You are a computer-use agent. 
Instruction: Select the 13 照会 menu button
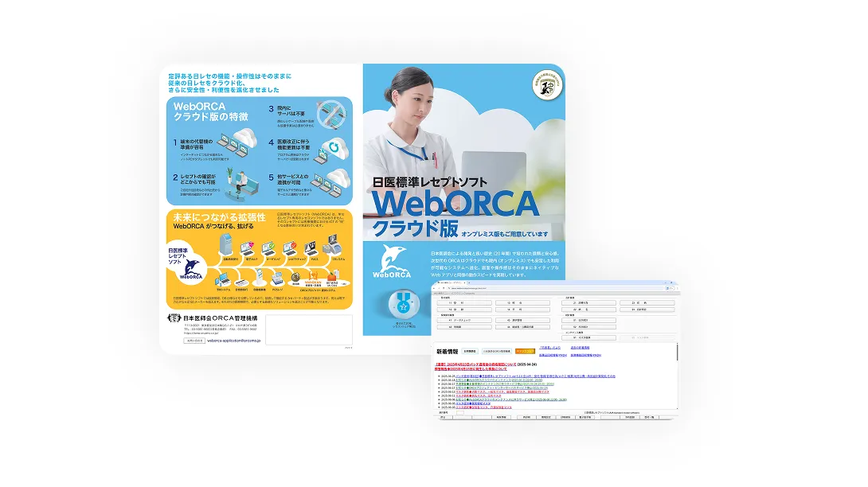(x=522, y=302)
